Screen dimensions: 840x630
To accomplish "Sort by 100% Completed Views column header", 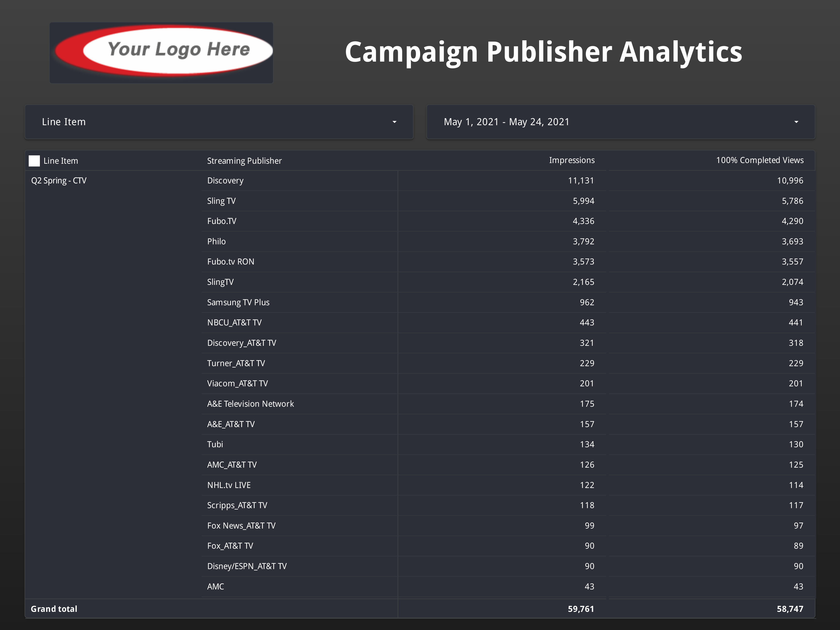I will coord(760,160).
